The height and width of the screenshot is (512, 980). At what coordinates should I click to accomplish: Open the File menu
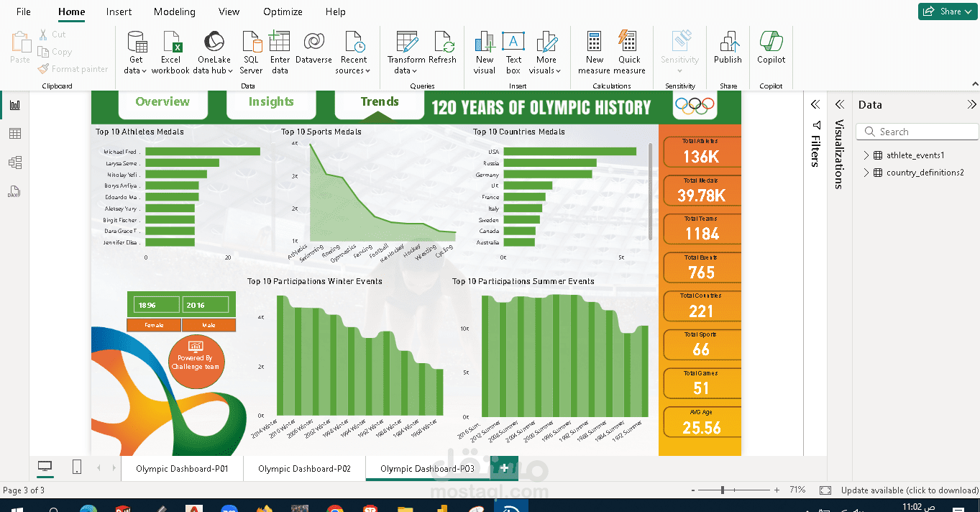point(24,12)
